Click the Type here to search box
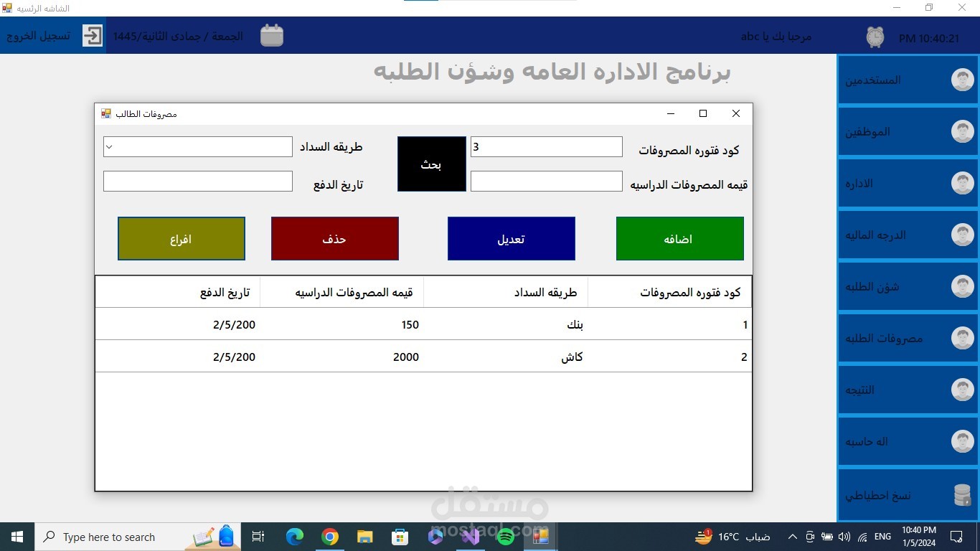Viewport: 980px width, 551px height. click(138, 537)
